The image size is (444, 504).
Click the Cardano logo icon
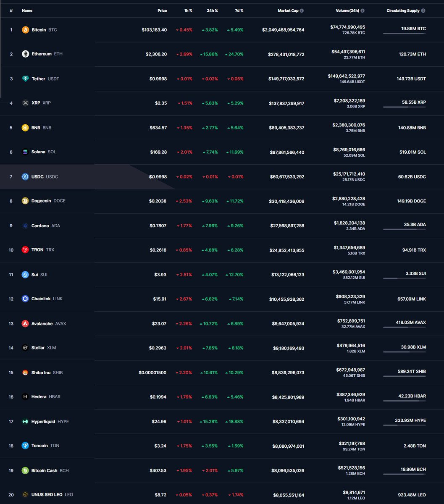click(25, 226)
